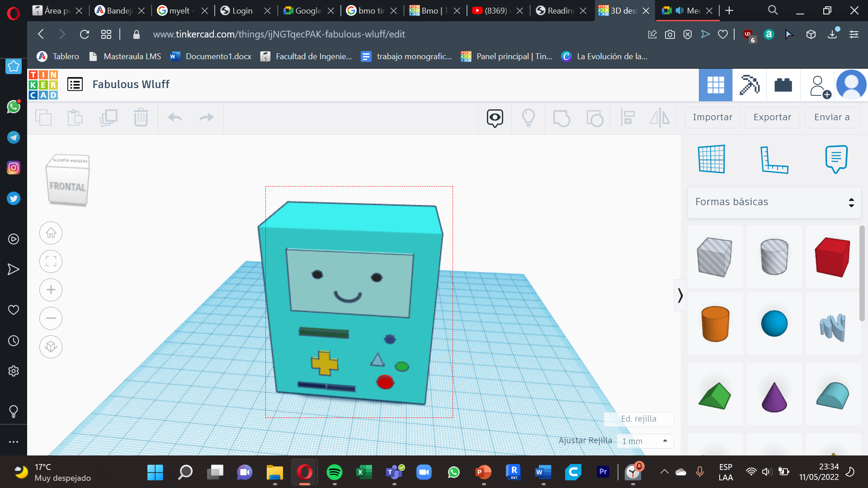The image size is (868, 488).
Task: Open Telegram in Opera sidebar
Action: pos(14,137)
